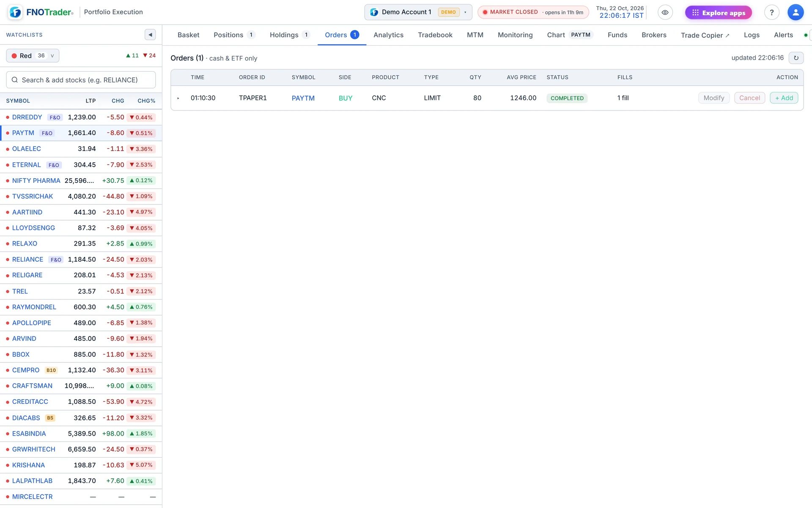Focus the search & add stocks field
Image resolution: width=812 pixels, height=508 pixels.
(81, 80)
